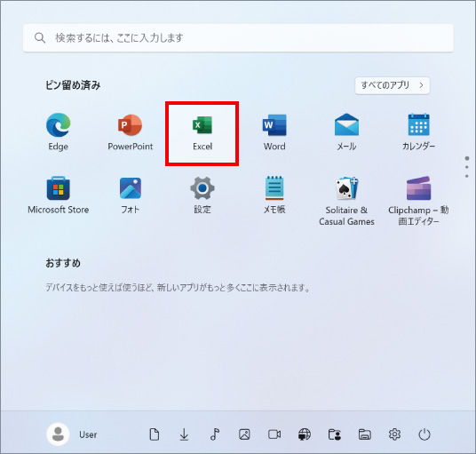
Task: Open the カレンダー app
Action: click(x=418, y=132)
